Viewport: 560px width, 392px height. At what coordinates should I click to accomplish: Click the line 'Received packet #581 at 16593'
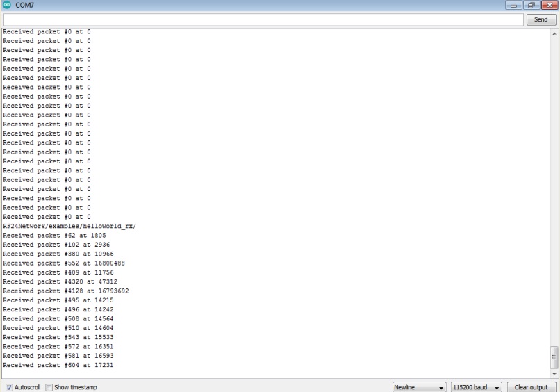(58, 357)
